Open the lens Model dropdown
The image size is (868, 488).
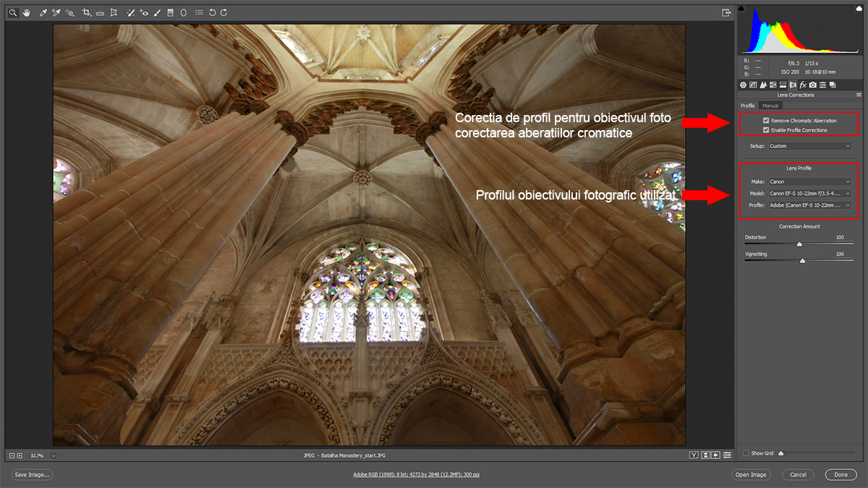pyautogui.click(x=809, y=193)
